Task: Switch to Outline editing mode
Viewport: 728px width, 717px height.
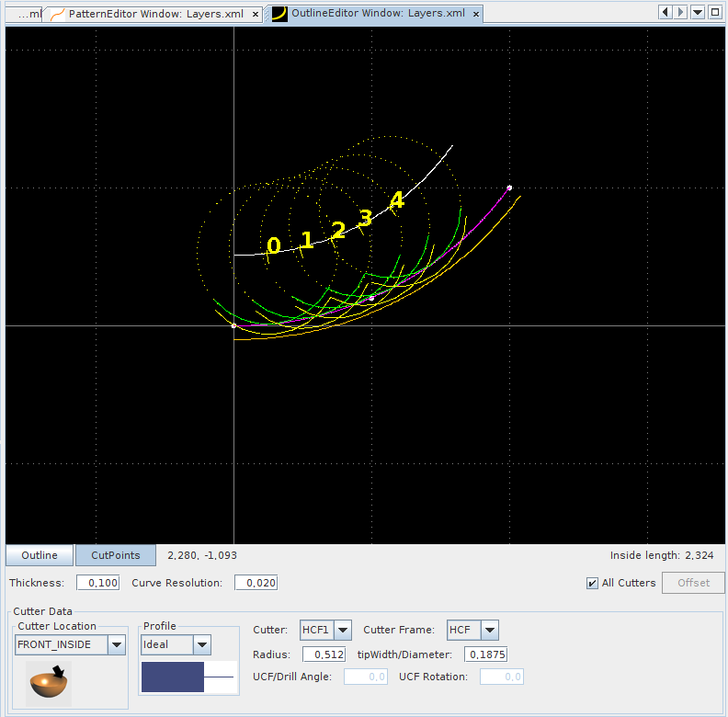Action: (x=40, y=555)
